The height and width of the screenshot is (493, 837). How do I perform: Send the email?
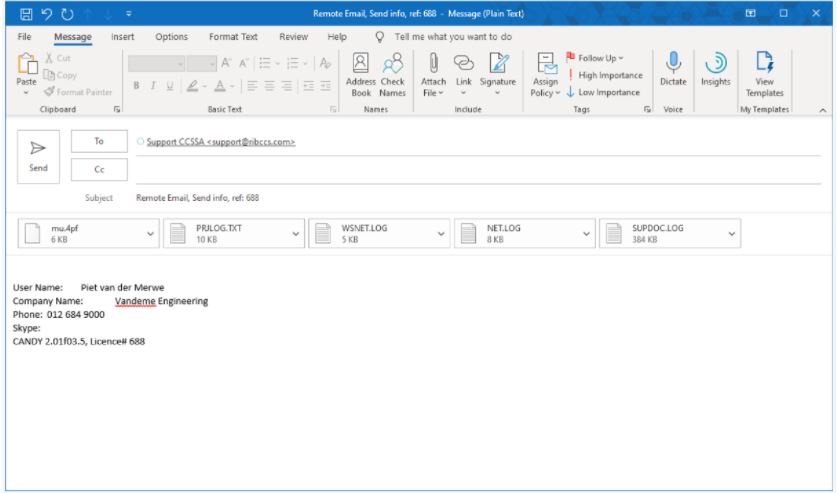click(38, 157)
